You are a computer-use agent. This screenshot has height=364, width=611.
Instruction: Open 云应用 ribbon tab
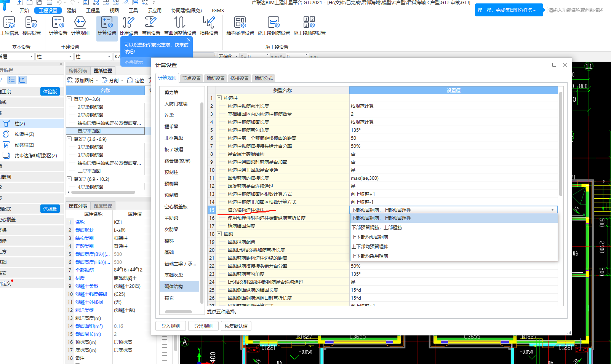click(x=155, y=11)
